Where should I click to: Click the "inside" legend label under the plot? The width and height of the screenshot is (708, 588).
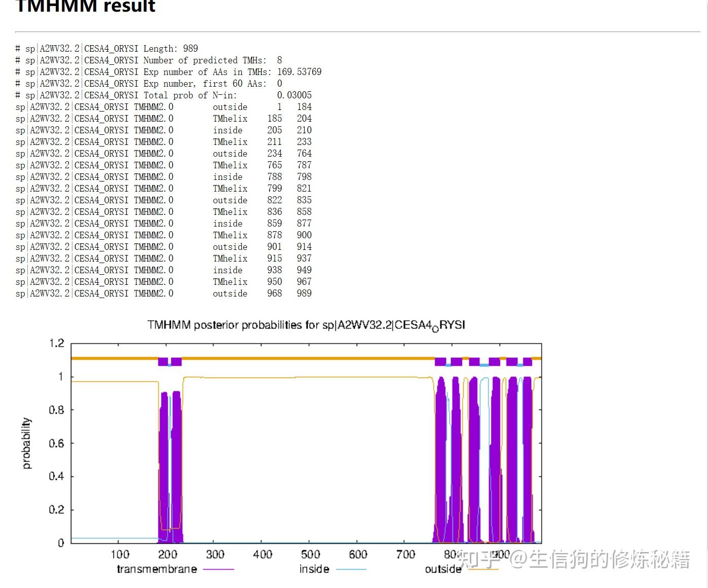(x=314, y=569)
